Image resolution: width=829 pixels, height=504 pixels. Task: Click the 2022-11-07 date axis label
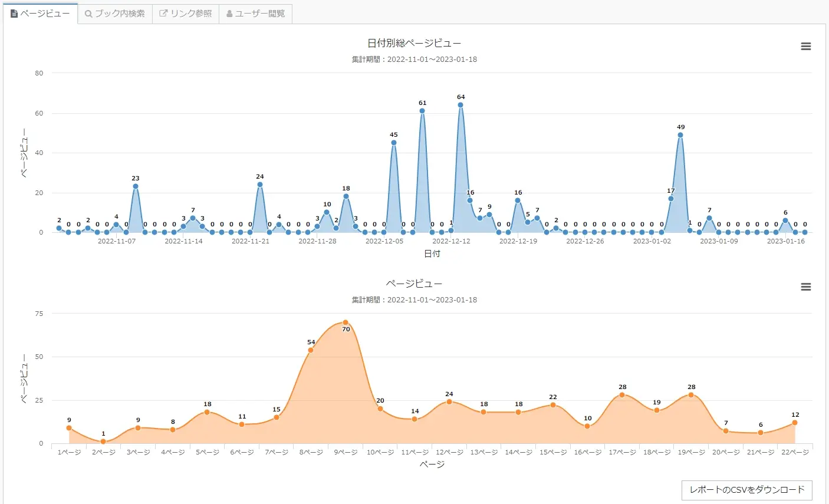pos(117,241)
